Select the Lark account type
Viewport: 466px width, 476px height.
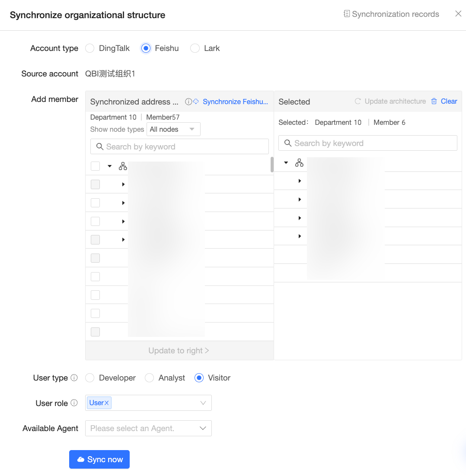[195, 48]
